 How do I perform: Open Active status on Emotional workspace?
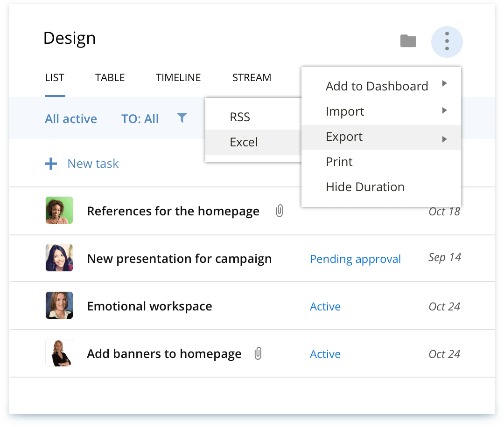tap(325, 306)
